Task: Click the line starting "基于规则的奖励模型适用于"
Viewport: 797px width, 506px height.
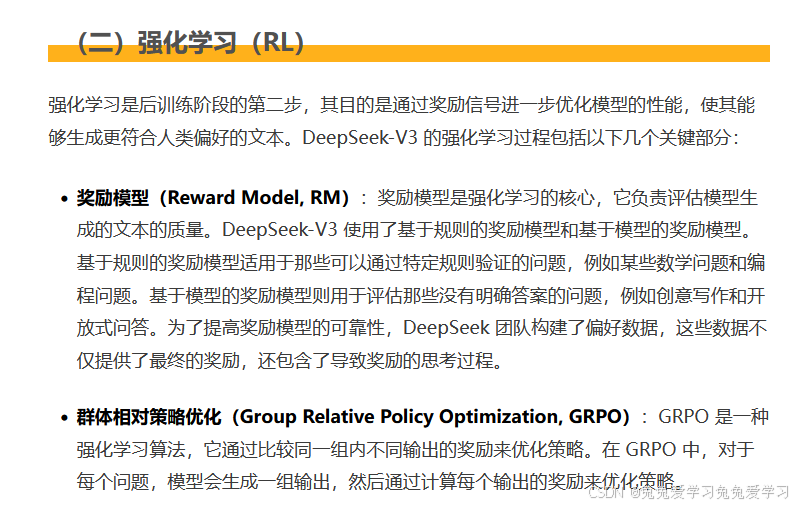Action: tap(421, 263)
